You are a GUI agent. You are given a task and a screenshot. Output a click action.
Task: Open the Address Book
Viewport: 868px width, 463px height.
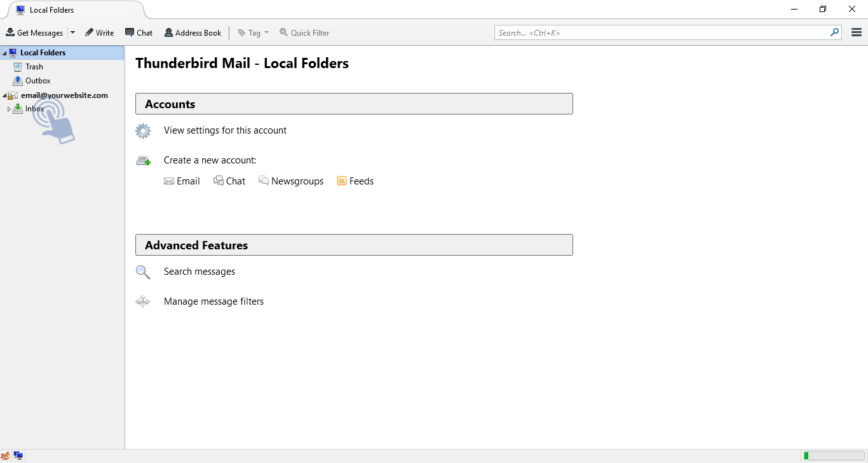[193, 32]
